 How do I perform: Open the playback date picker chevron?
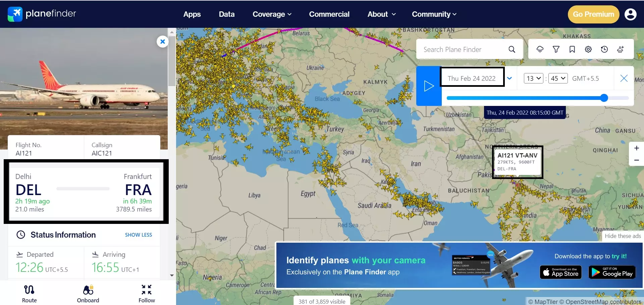tap(509, 78)
